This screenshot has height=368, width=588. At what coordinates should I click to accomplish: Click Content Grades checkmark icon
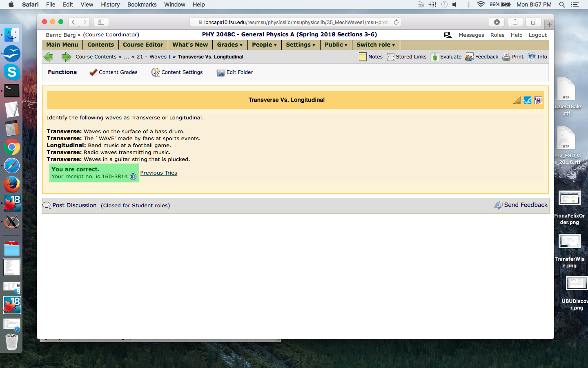(x=93, y=72)
